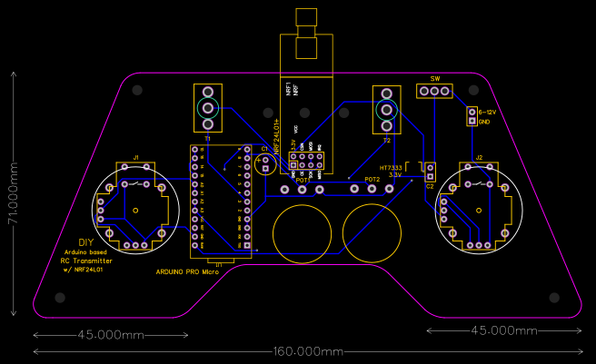Image resolution: width=596 pixels, height=364 pixels.
Task: Click the POT1 silkscreen label
Action: point(303,180)
